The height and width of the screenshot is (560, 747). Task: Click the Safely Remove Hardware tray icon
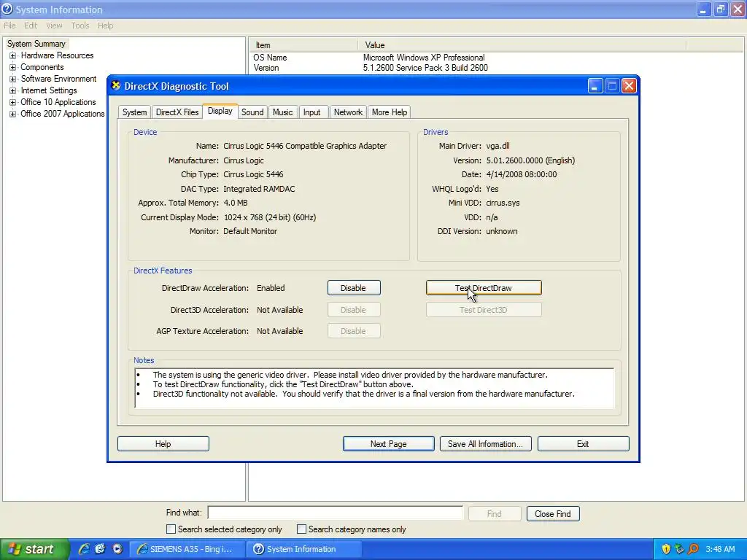679,549
